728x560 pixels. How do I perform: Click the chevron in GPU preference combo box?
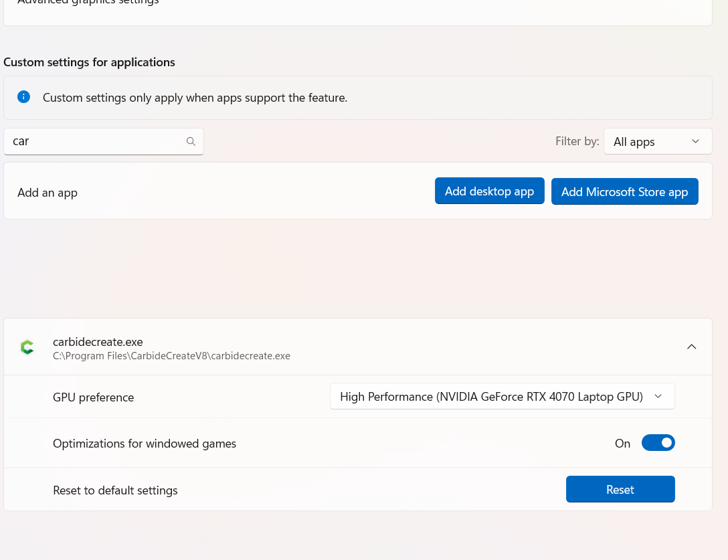(658, 397)
